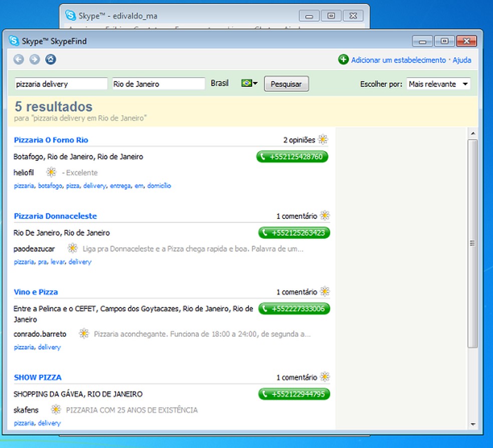This screenshot has width=493, height=448.
Task: Open the SkypeFind home icon
Action: pos(51,60)
